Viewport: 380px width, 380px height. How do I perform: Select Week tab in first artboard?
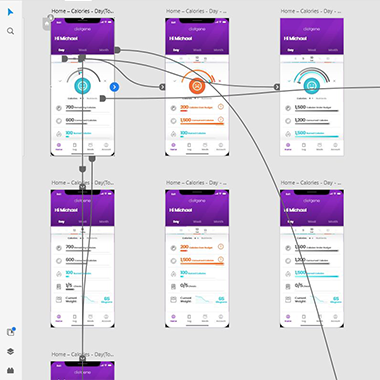click(82, 50)
